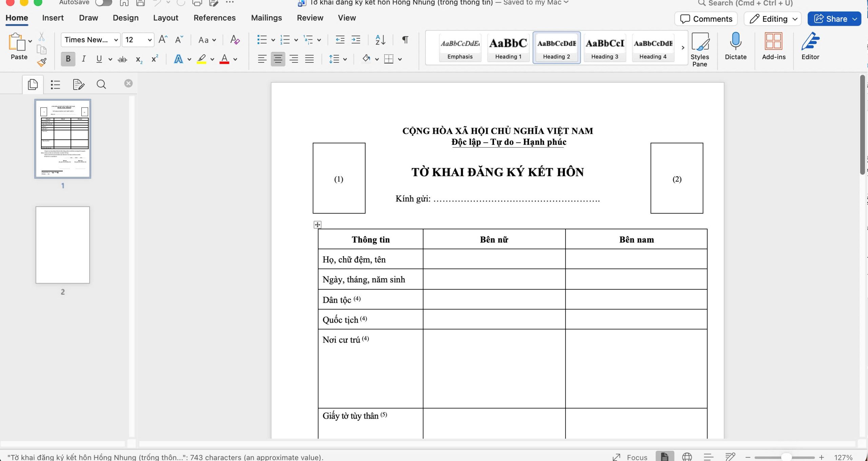Switch to the Design tab
Image resolution: width=868 pixels, height=461 pixels.
tap(125, 18)
